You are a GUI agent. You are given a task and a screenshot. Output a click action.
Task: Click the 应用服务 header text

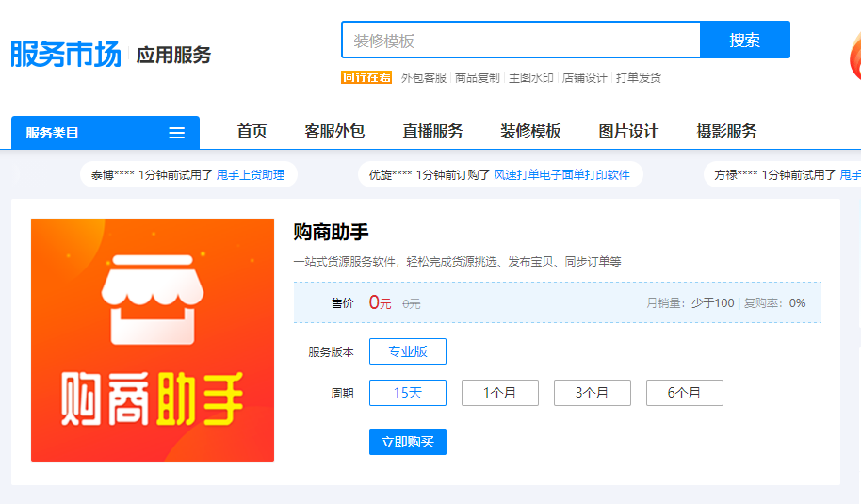[x=173, y=55]
